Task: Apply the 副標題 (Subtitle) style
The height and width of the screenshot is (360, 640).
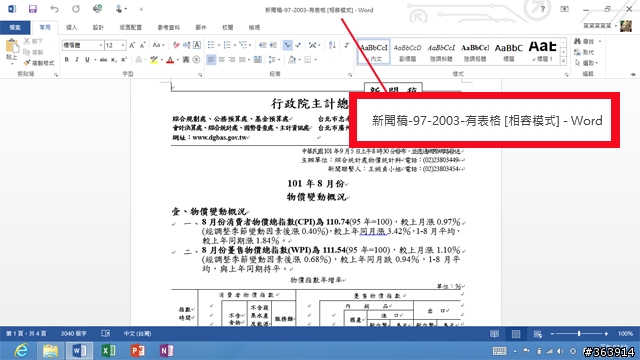Action: tap(407, 52)
